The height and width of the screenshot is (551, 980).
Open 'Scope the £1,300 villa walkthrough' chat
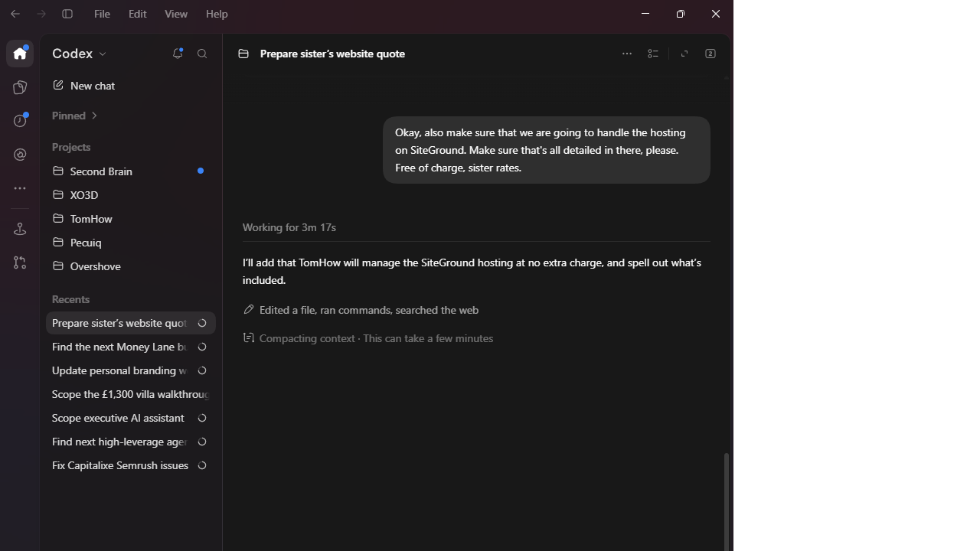130,394
